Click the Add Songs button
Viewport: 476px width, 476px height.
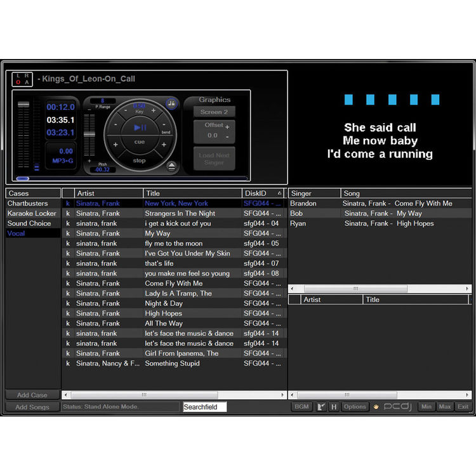coord(32,407)
